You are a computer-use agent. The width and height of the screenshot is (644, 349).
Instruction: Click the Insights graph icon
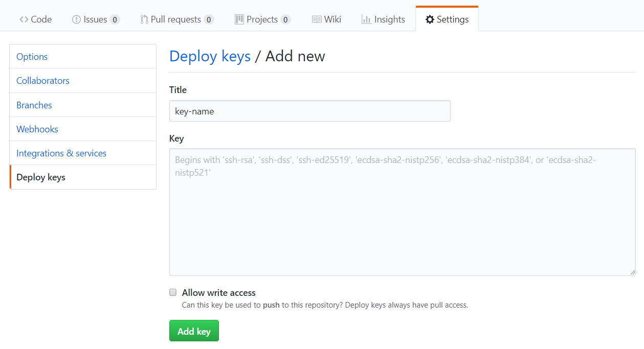pyautogui.click(x=367, y=19)
